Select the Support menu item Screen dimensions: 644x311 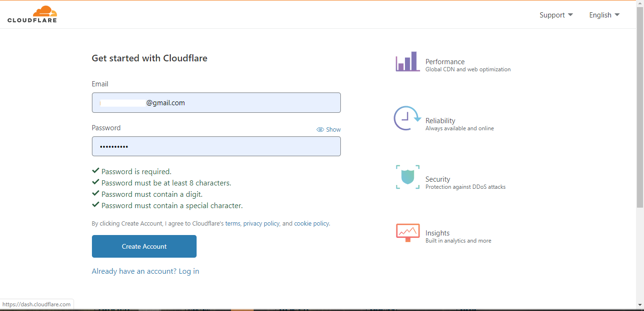coord(552,15)
